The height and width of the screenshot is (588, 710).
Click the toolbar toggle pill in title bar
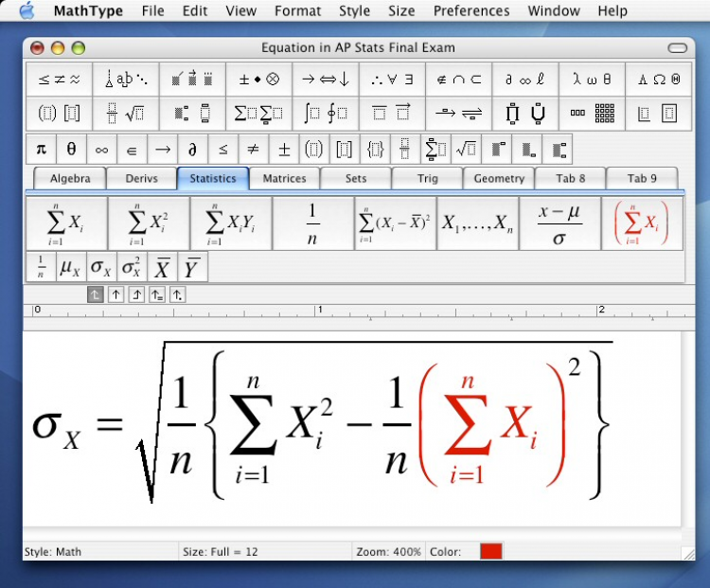point(678,48)
